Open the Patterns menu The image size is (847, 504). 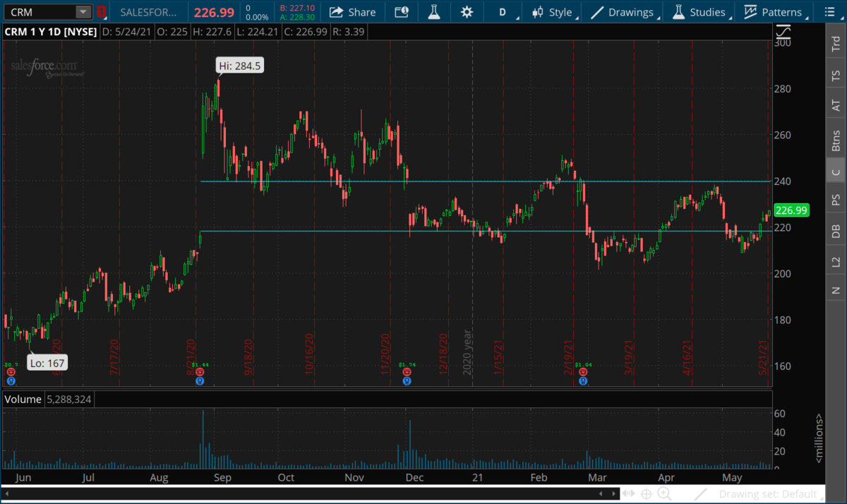coord(774,12)
